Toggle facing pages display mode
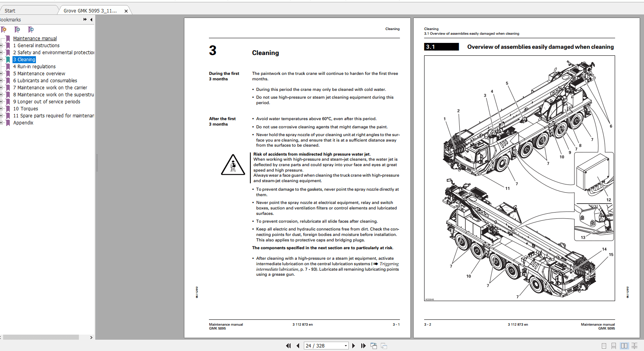 pyautogui.click(x=624, y=346)
